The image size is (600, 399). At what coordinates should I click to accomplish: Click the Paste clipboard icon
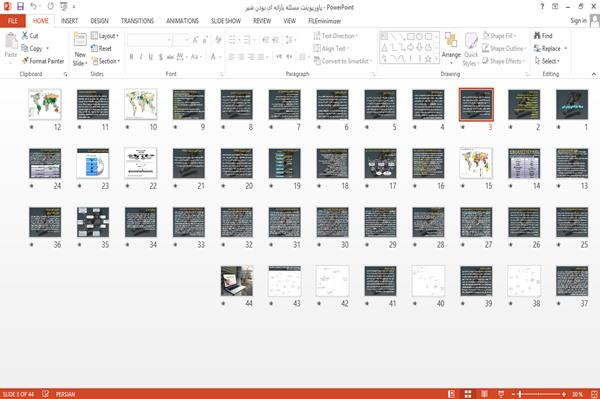point(11,41)
